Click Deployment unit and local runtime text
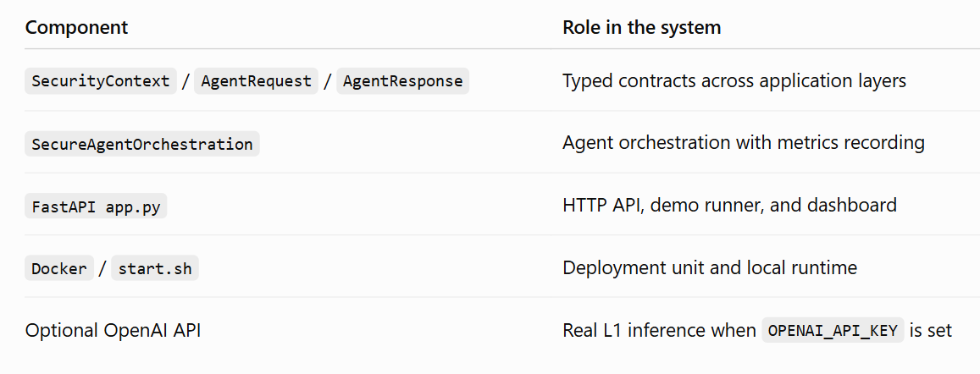This screenshot has height=374, width=980. (x=710, y=268)
